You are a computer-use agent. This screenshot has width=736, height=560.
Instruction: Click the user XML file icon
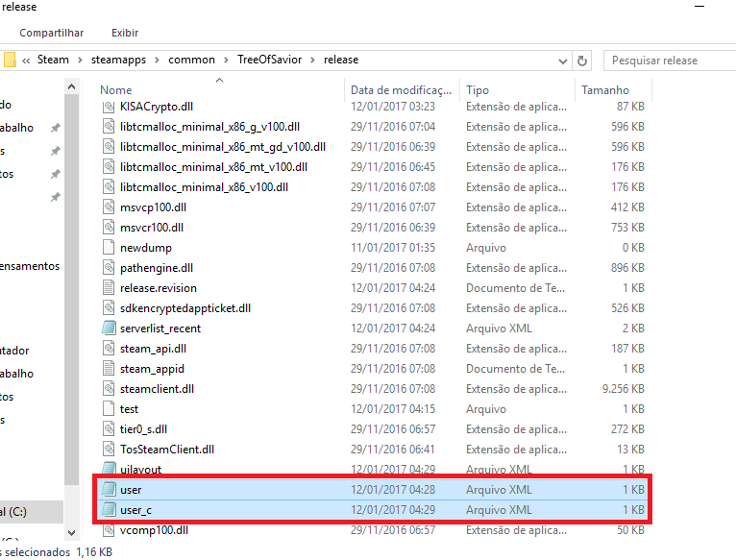[110, 490]
